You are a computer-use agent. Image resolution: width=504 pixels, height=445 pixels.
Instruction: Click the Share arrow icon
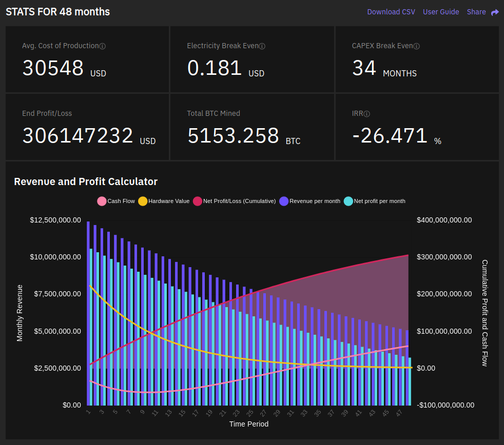[495, 12]
